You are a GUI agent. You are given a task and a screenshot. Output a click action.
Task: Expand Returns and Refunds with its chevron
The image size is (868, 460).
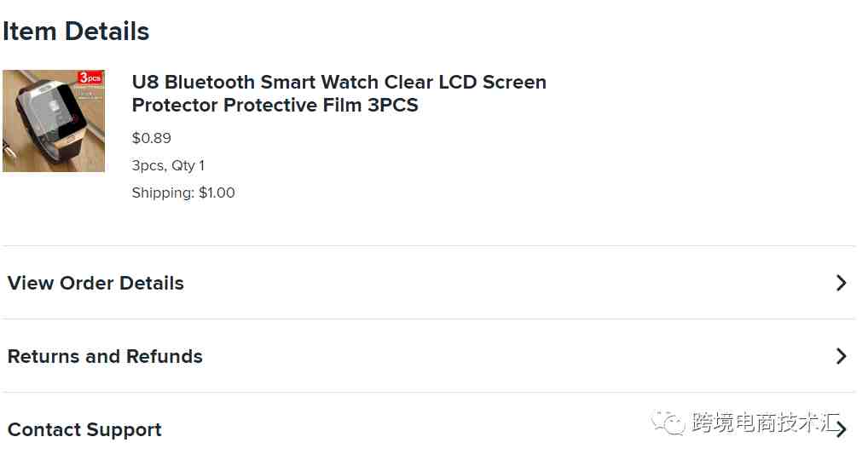(841, 356)
